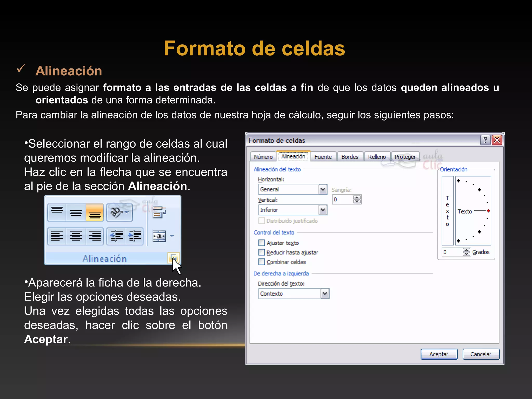Click the increase indent icon
The height and width of the screenshot is (399, 532).
click(134, 236)
